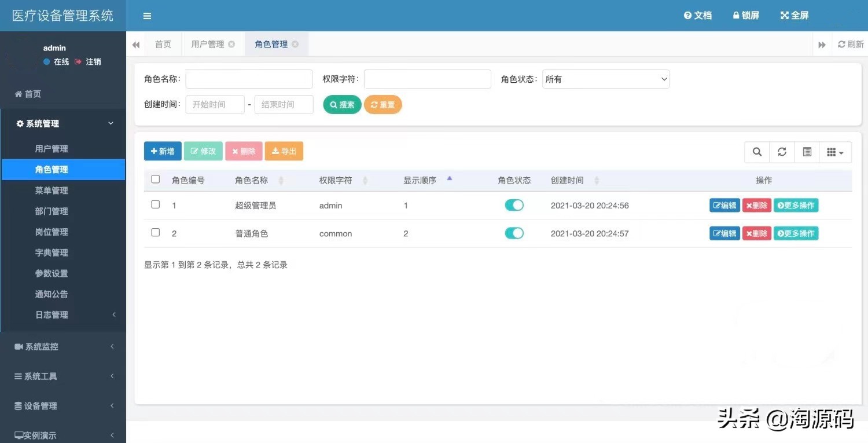Image resolution: width=868 pixels, height=443 pixels.
Task: Switch to the 用户管理 tab
Action: point(208,43)
